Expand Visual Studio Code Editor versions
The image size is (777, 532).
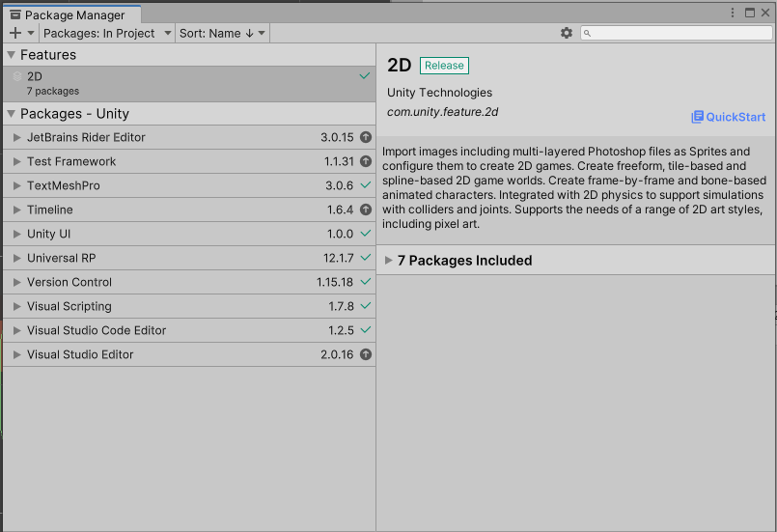click(x=16, y=330)
